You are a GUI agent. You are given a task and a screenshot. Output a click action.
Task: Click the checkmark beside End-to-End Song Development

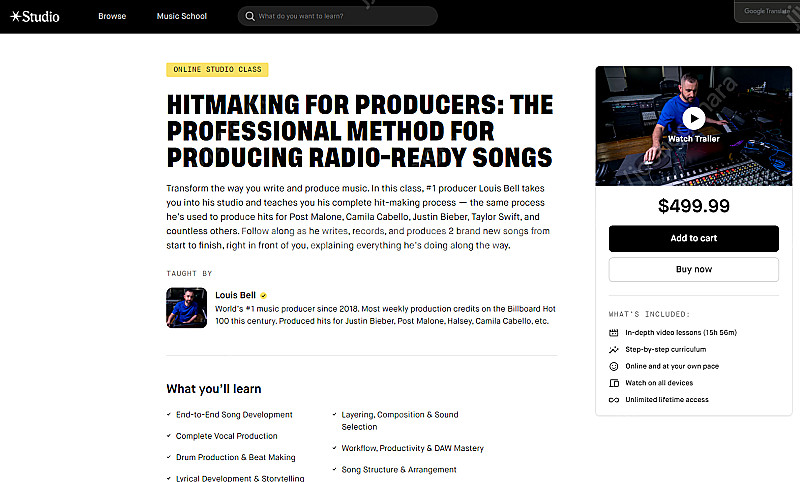click(168, 415)
